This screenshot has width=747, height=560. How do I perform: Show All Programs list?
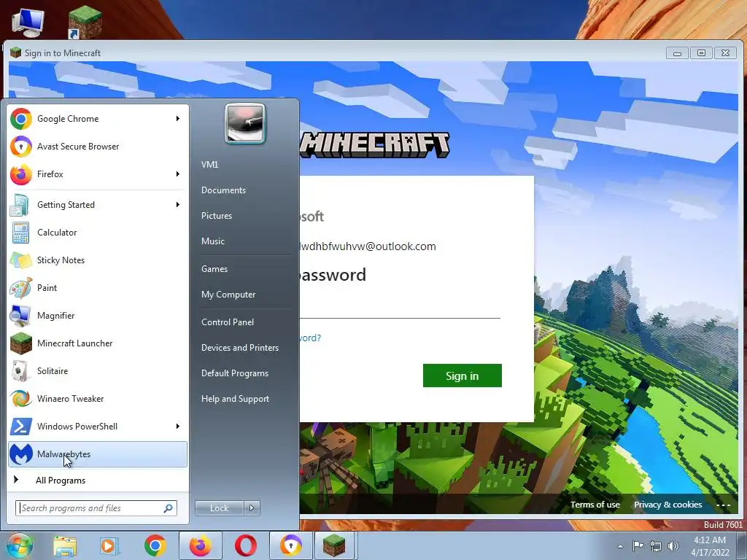(98, 480)
